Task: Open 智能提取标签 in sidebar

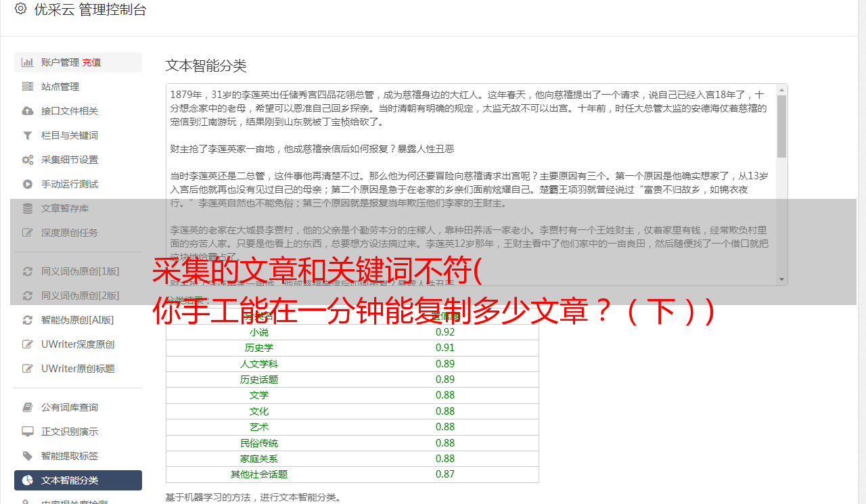Action: [x=78, y=456]
